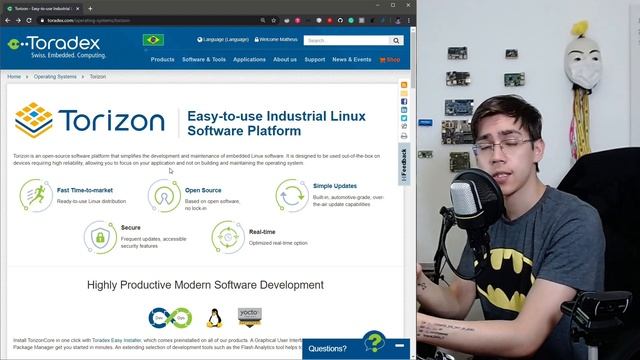Click the Secure heading
Screen dimensions: 640x360
click(x=131, y=228)
